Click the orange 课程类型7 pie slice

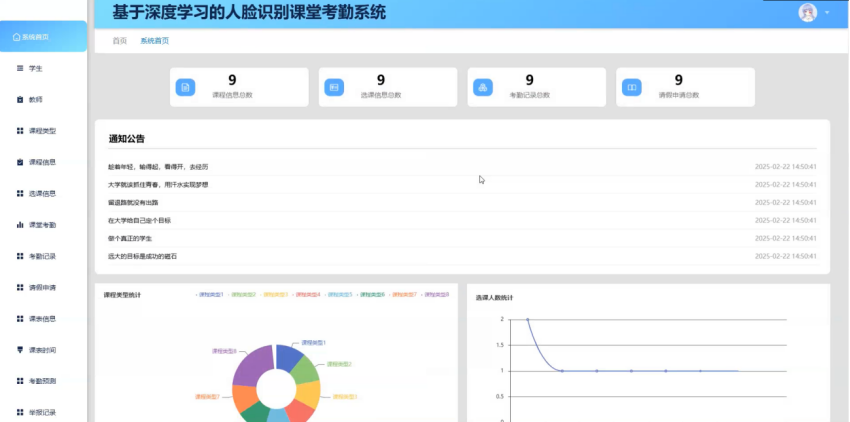pyautogui.click(x=244, y=398)
